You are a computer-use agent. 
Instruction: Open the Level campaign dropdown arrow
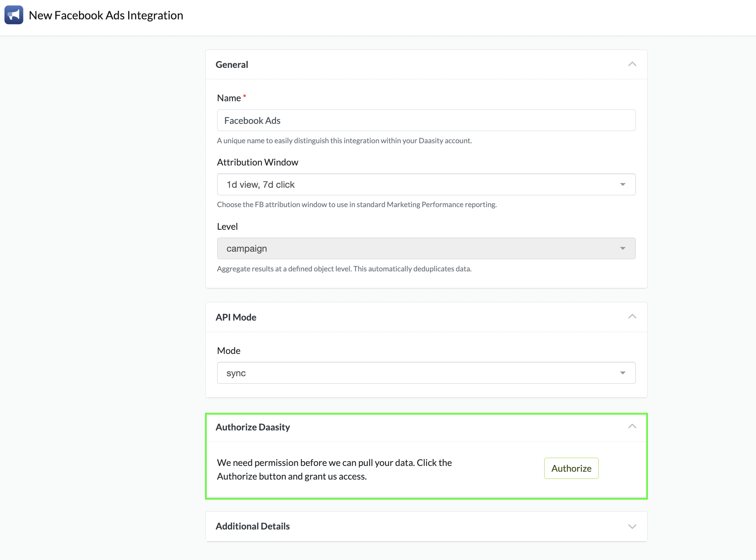pos(623,248)
